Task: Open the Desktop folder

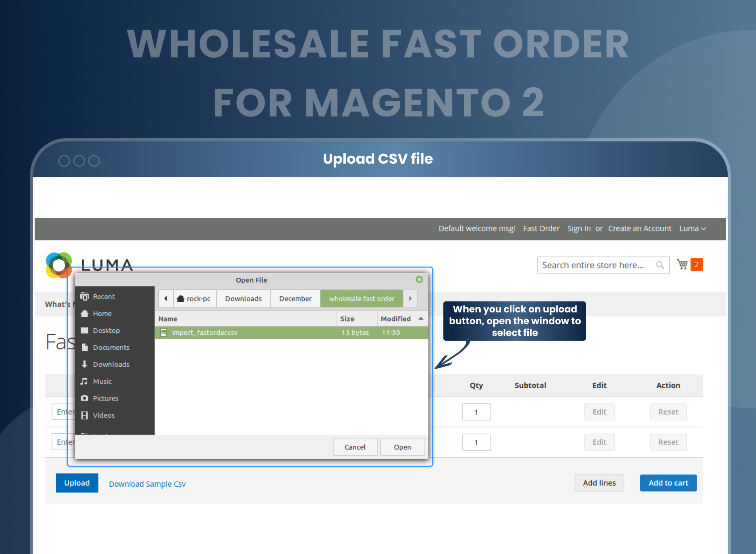Action: click(106, 330)
